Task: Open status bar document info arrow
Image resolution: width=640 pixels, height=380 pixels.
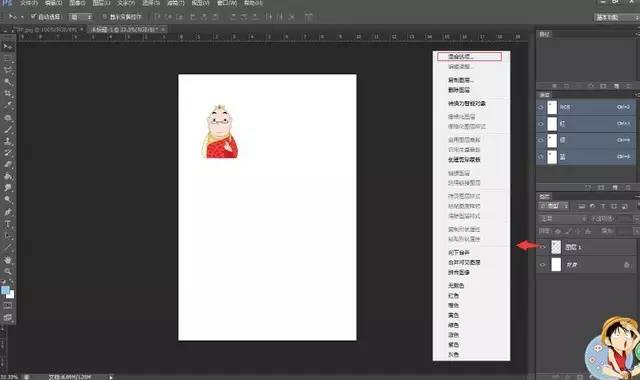Action: point(111,377)
